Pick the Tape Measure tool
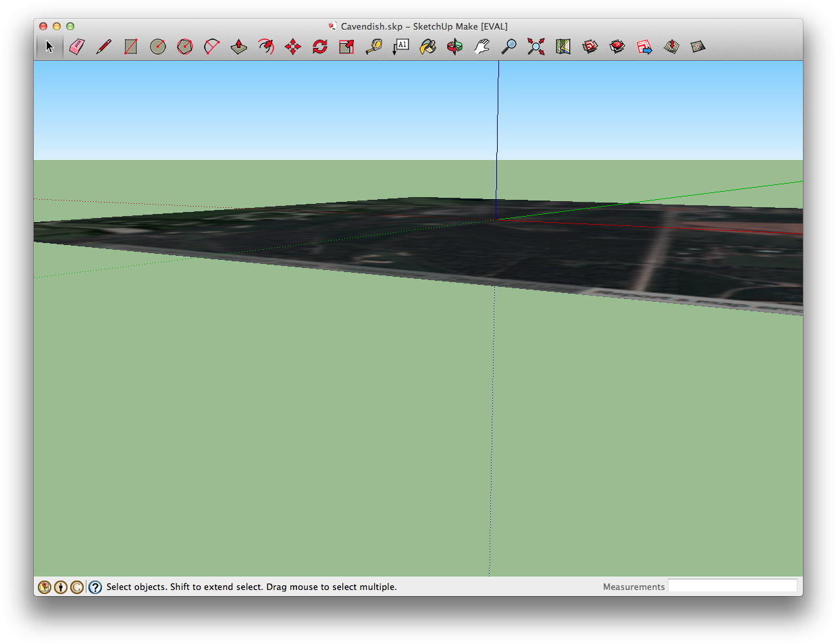The height and width of the screenshot is (644, 836). 374,47
